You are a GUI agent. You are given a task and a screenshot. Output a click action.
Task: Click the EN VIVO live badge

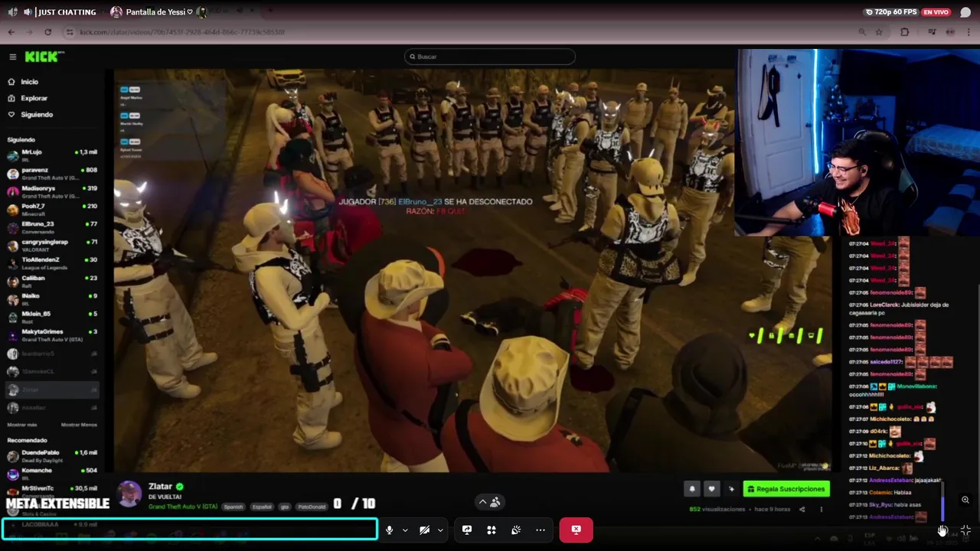point(936,12)
